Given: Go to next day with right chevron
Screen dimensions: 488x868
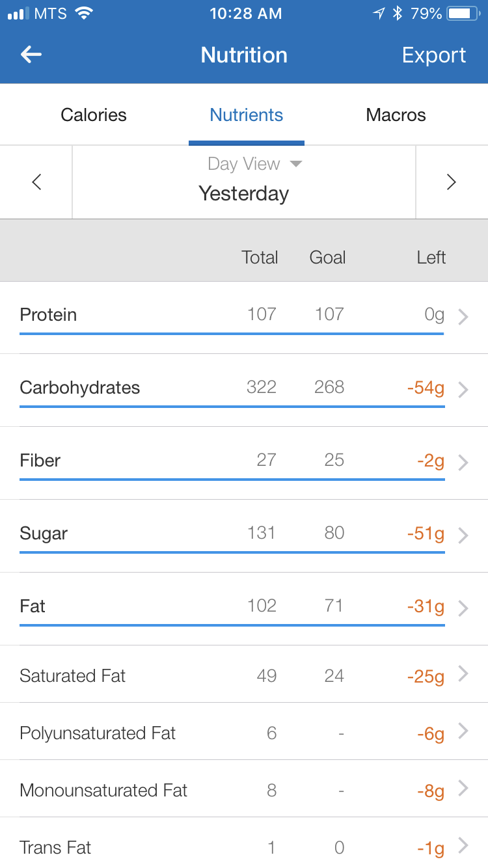Looking at the screenshot, I should click(451, 182).
